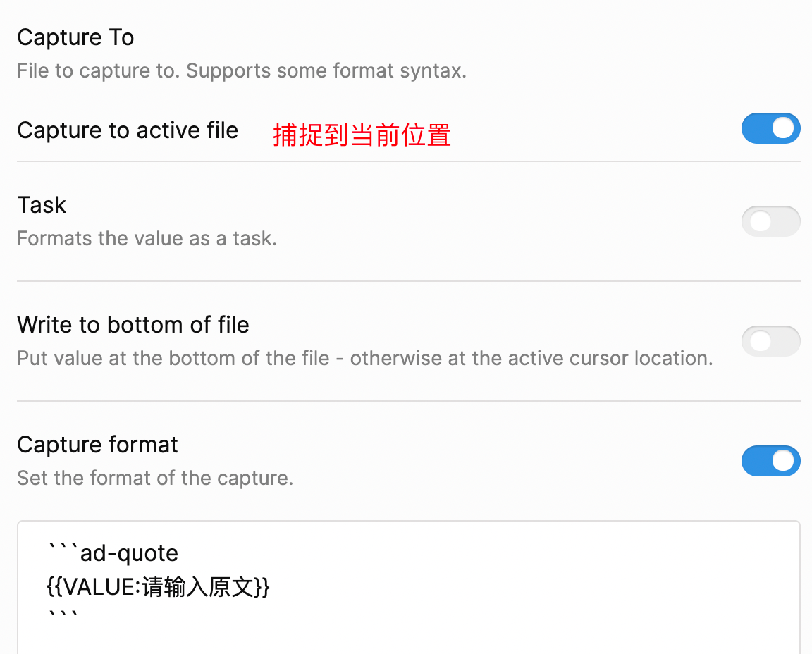Click the Capture To heading
This screenshot has height=654, width=812.
click(75, 37)
